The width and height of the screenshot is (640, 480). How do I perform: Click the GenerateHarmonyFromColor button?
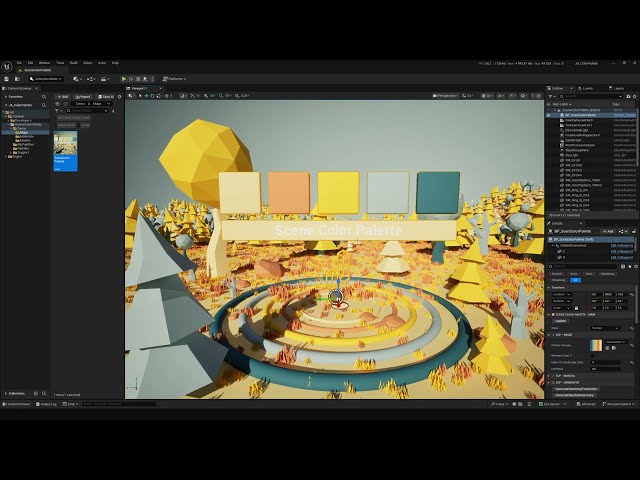pos(577,389)
